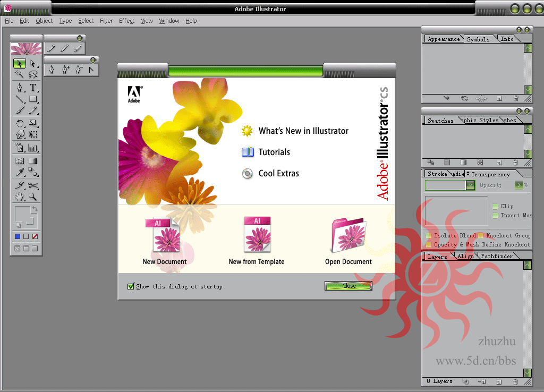Toggle Opacity & Mask Define Knockout checkbox
The width and height of the screenshot is (544, 392).
point(429,245)
